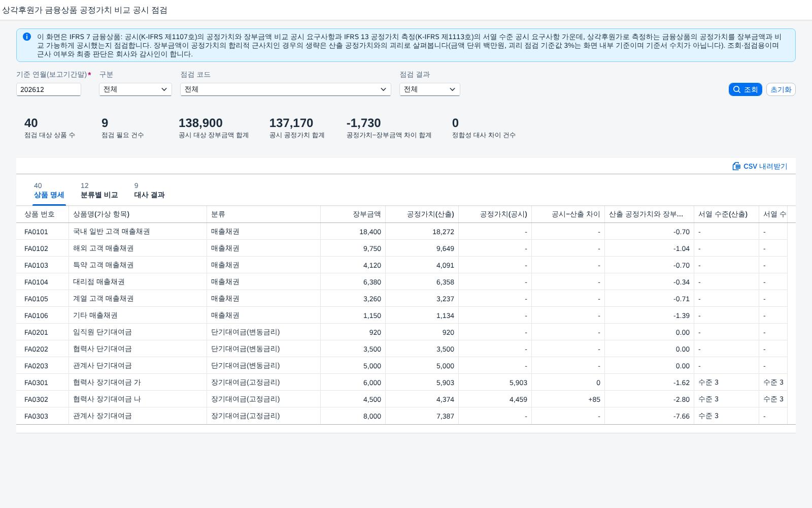Click the 138,900 장부금액 합계 figure

coord(200,123)
